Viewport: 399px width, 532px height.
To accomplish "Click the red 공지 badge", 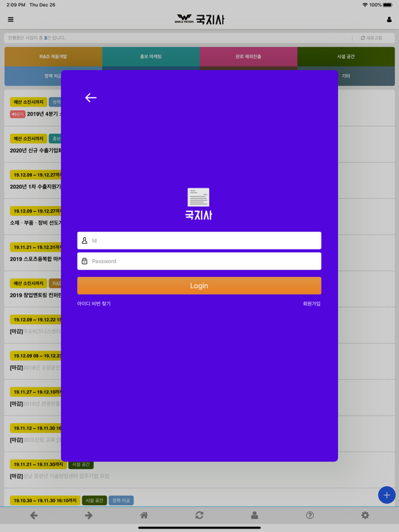I will pyautogui.click(x=17, y=114).
